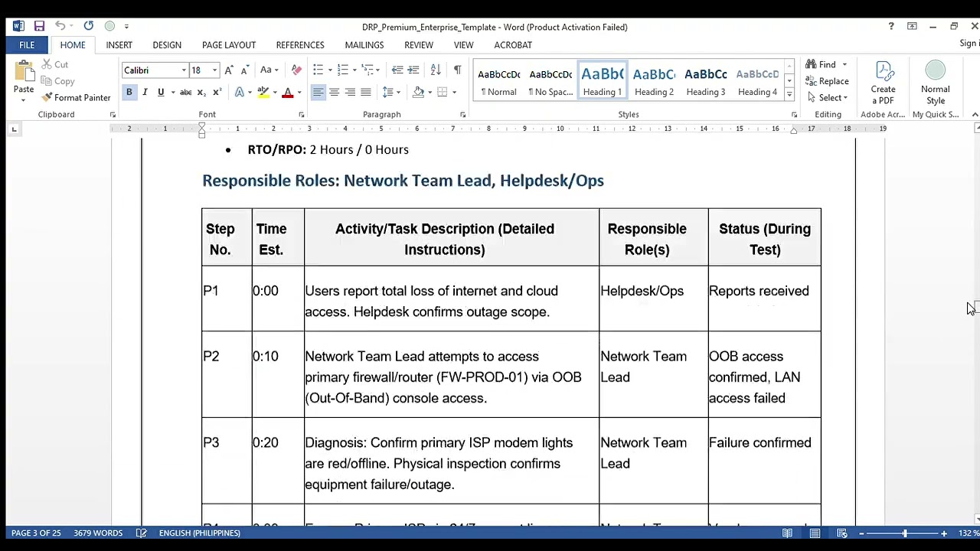Open the font size 18 dropdown
The height and width of the screenshot is (551, 980).
coord(214,70)
